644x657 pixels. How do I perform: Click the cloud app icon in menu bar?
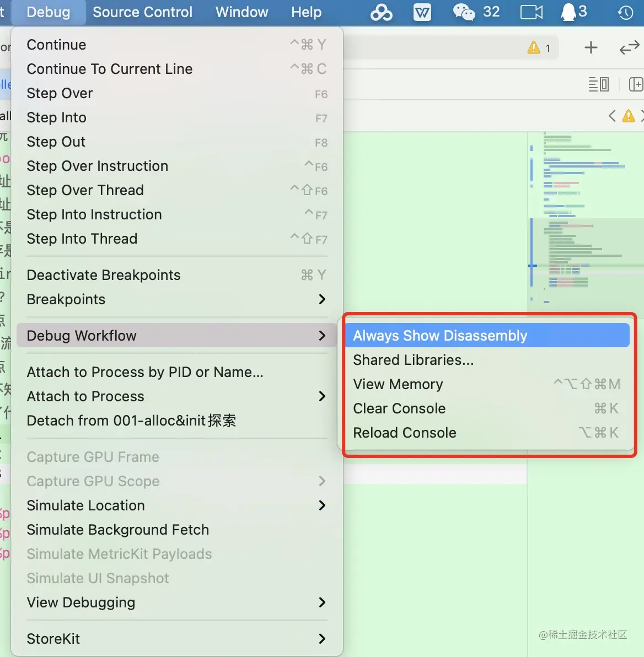[x=381, y=12]
